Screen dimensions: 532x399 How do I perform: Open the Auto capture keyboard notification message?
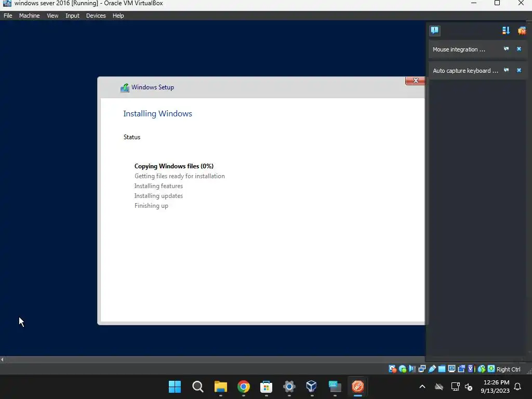pyautogui.click(x=465, y=71)
